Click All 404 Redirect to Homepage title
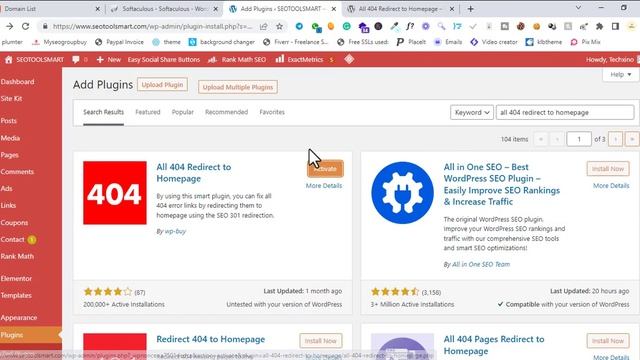Image resolution: width=640 pixels, height=360 pixels. tap(193, 173)
